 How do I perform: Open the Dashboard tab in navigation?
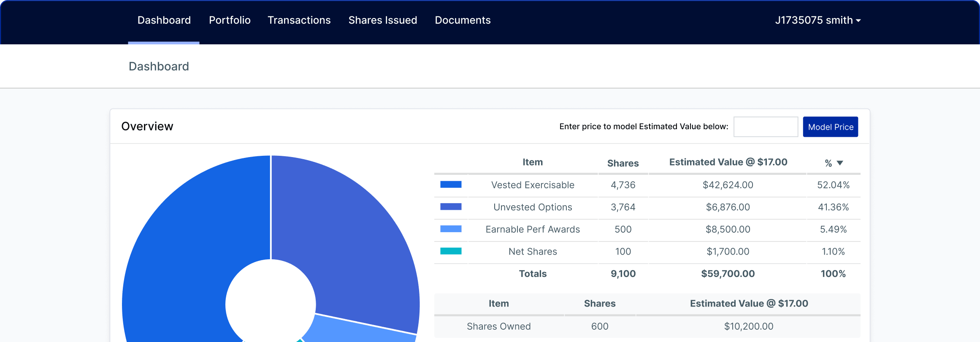(164, 20)
